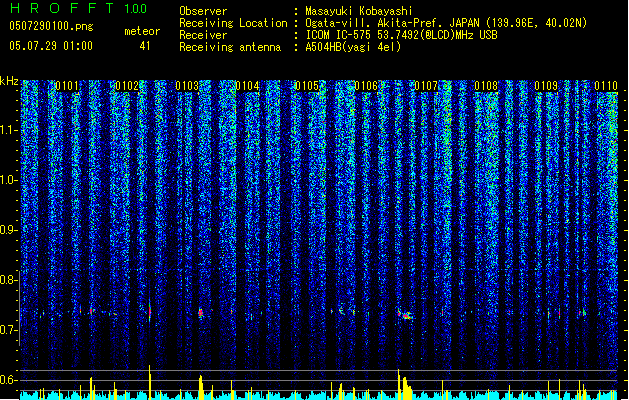Click observer name Masayuki Kobayashi
The height and width of the screenshot is (400, 629).
359,11
